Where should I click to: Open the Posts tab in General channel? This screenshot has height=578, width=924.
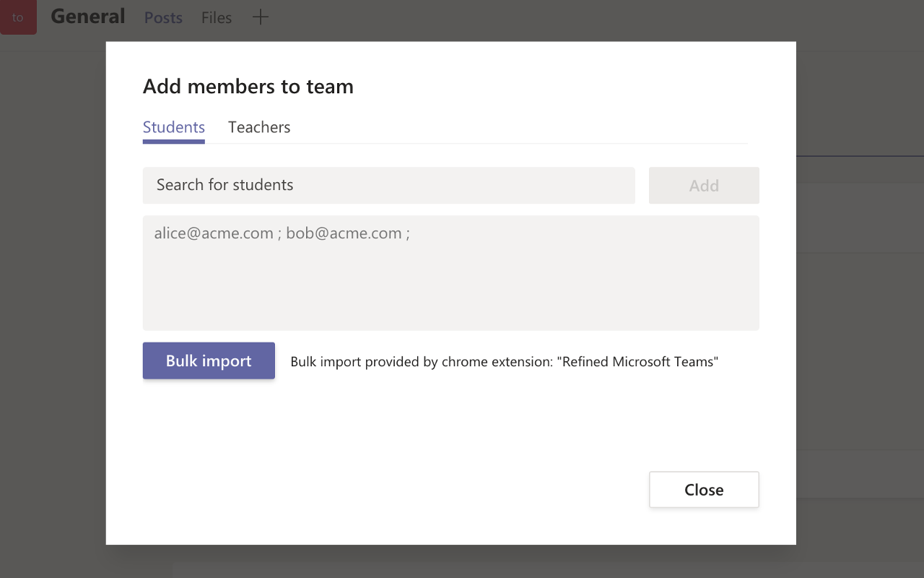click(163, 17)
